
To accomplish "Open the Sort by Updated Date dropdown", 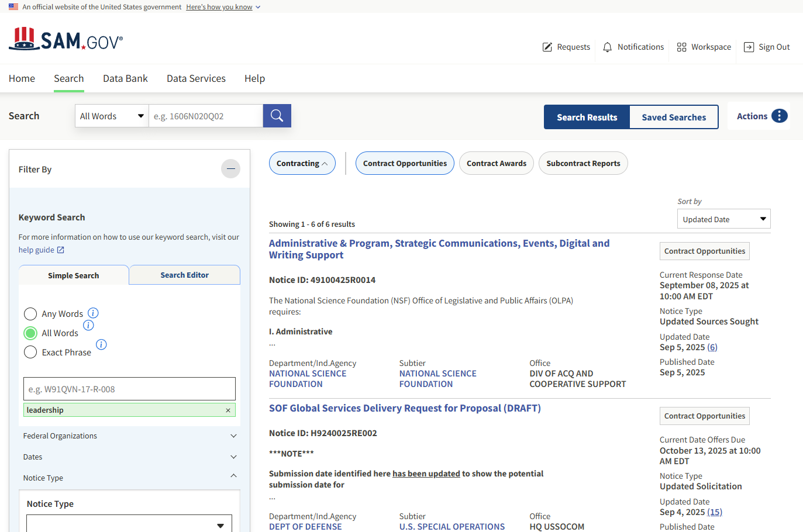I will (723, 219).
